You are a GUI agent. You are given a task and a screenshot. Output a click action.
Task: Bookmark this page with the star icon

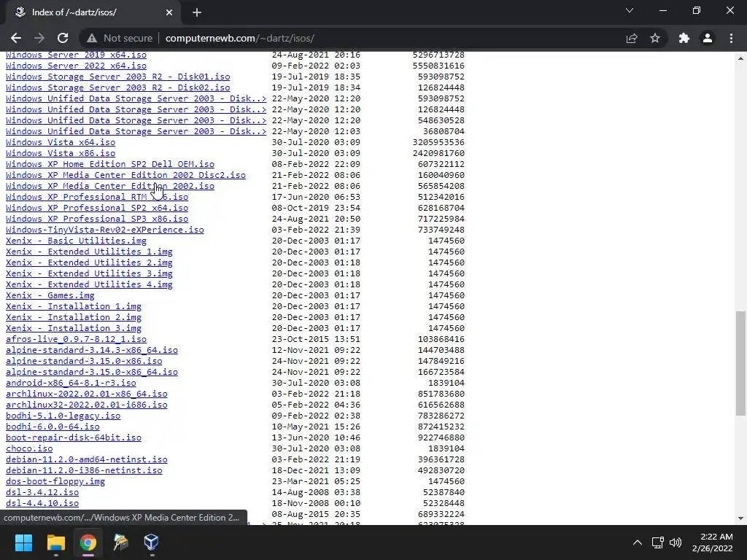click(655, 38)
